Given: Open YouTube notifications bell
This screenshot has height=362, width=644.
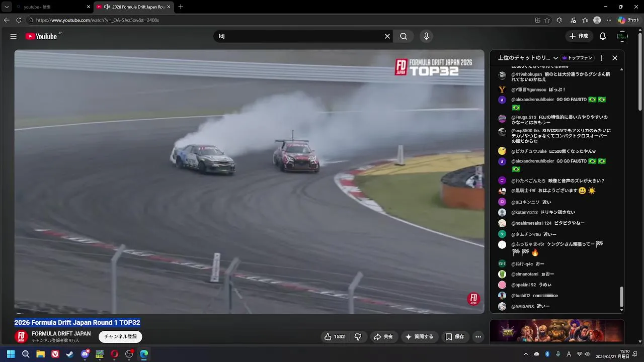Looking at the screenshot, I should [x=603, y=36].
